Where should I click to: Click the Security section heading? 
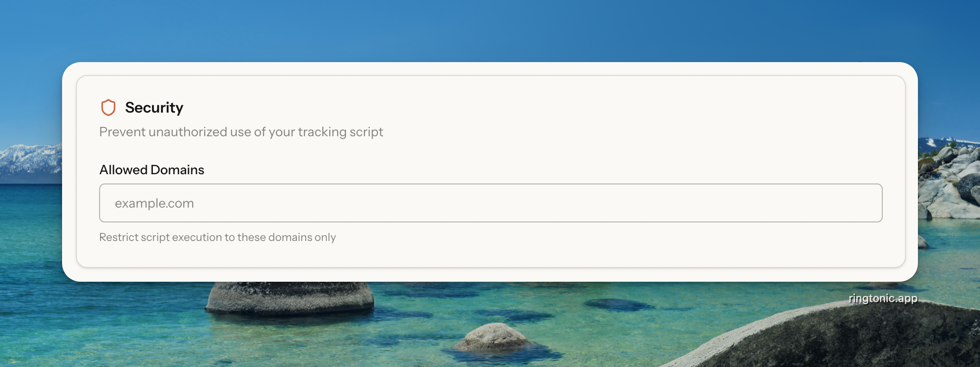click(154, 108)
